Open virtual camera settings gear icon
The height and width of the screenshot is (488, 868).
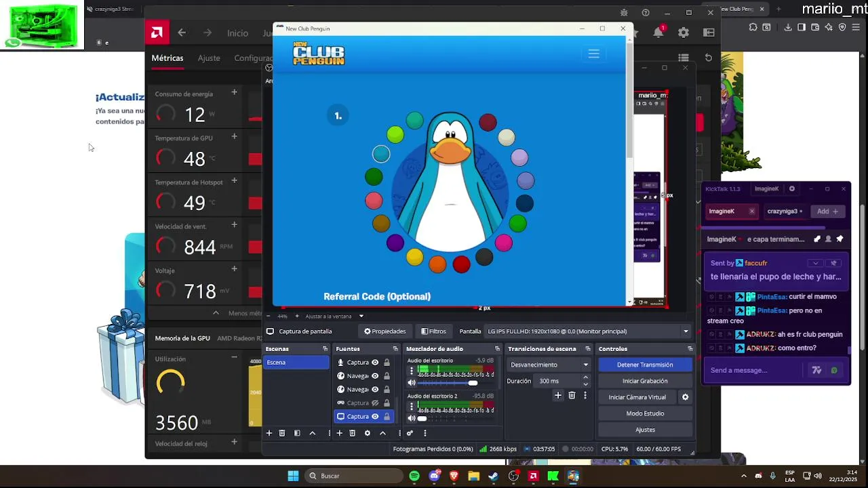click(x=685, y=397)
